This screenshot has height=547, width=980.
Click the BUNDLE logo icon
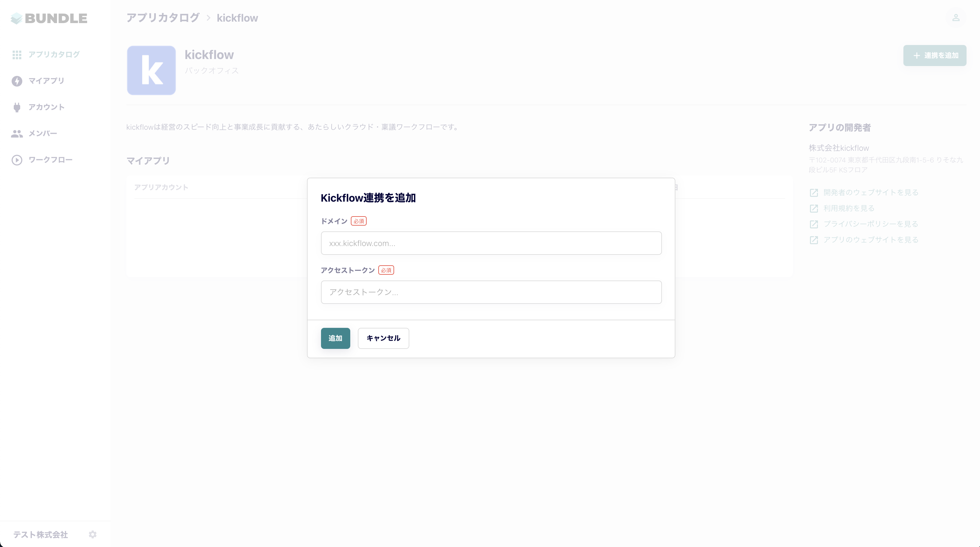[16, 18]
